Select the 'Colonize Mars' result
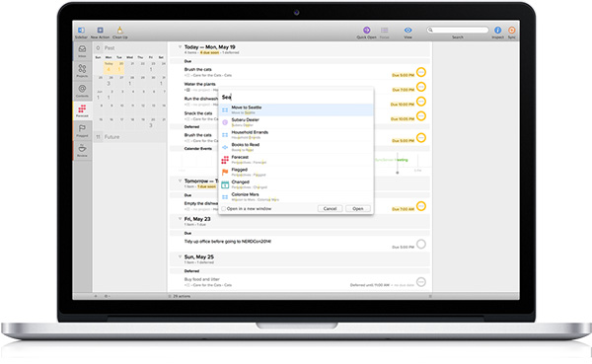This screenshot has height=364, width=592. (x=296, y=196)
